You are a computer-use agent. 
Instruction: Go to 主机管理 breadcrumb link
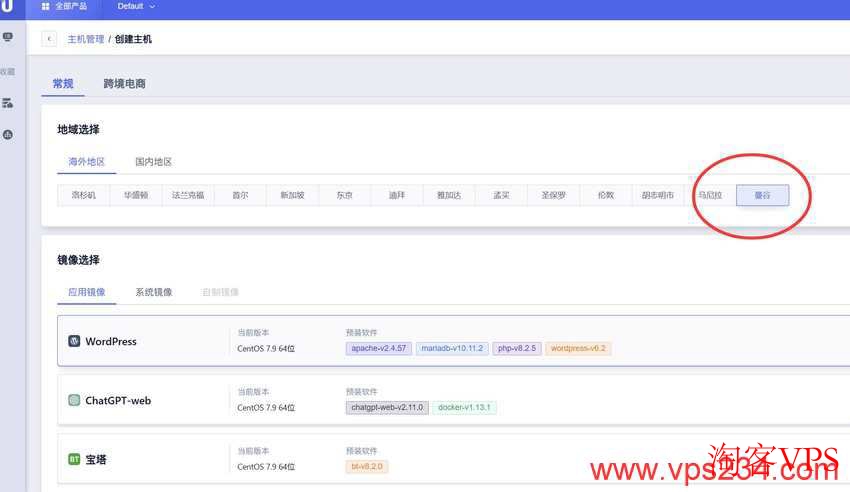pyautogui.click(x=86, y=39)
